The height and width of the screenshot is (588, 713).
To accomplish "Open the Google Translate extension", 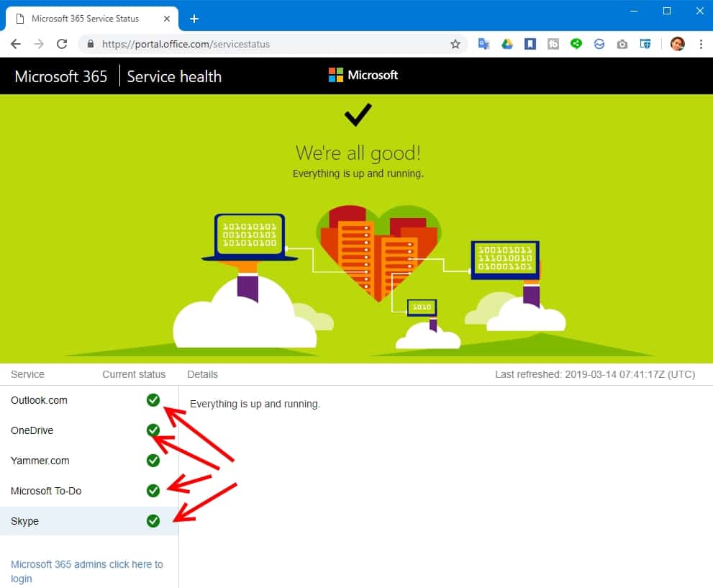I will click(483, 44).
